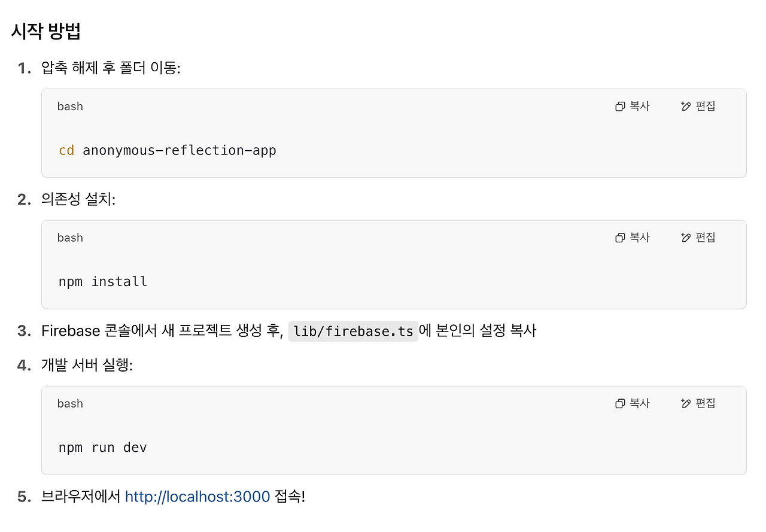The width and height of the screenshot is (766, 532).
Task: Copy the cd anonymous-reflection-app code block
Action: click(633, 107)
